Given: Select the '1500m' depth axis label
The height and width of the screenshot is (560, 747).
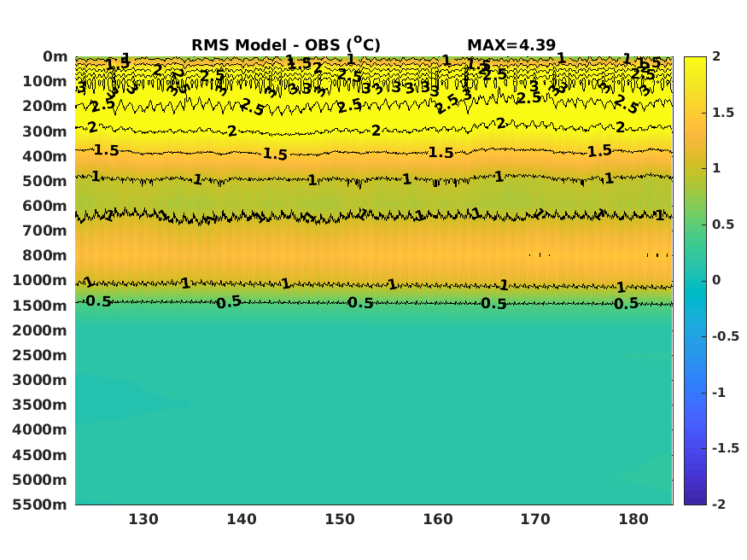Looking at the screenshot, I should click(x=39, y=306).
